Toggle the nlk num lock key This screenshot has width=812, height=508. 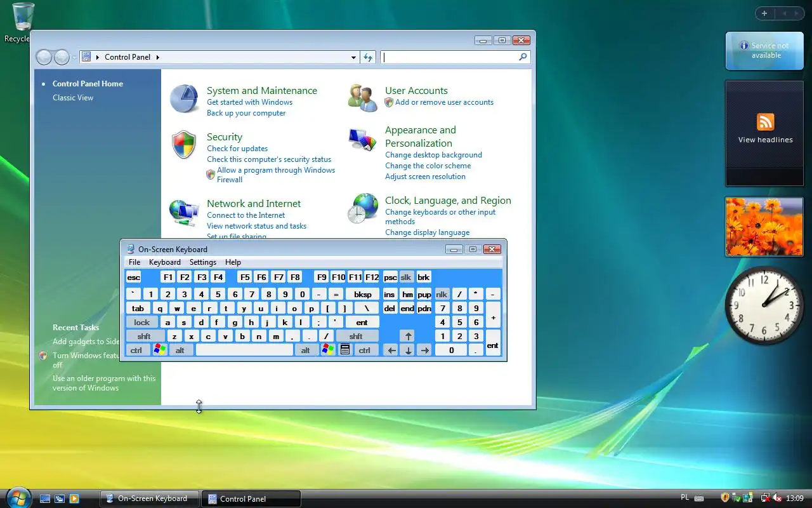coord(442,294)
